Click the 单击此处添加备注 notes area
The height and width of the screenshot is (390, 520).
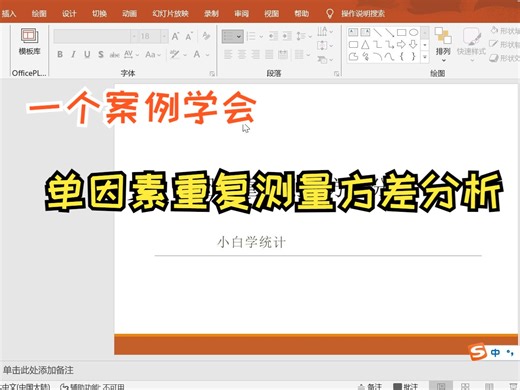(38, 370)
